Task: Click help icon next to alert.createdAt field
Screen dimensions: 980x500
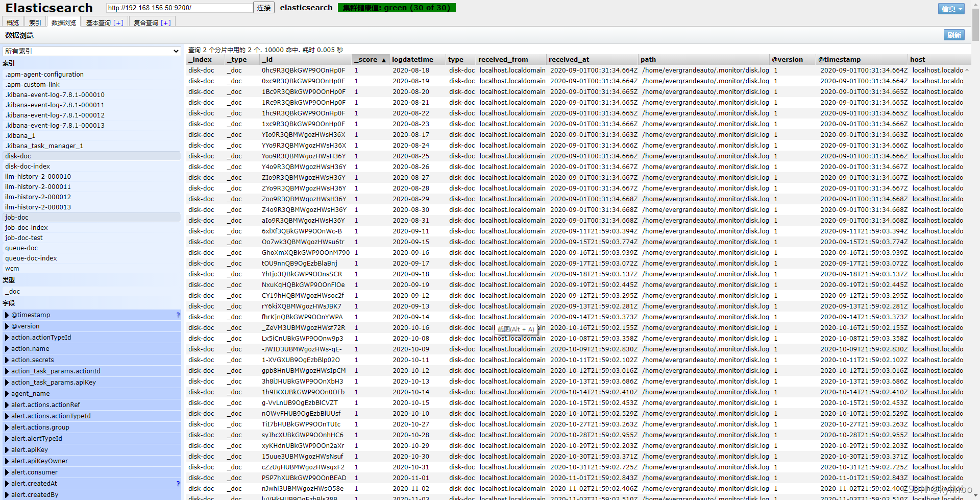Action: (x=178, y=484)
